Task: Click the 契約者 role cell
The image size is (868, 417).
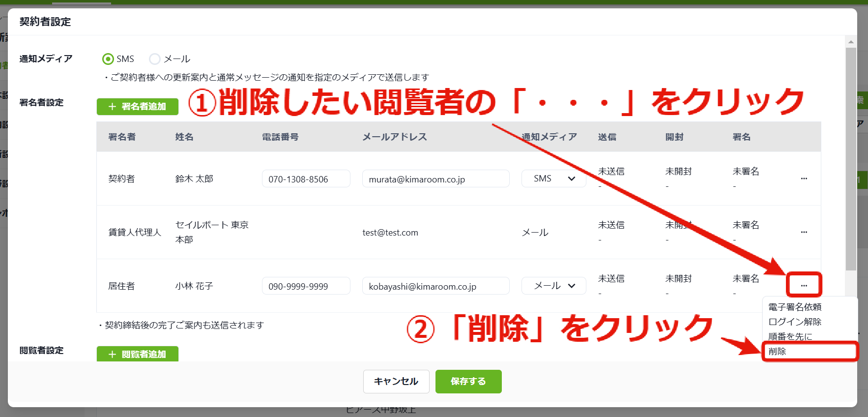Action: click(x=121, y=179)
